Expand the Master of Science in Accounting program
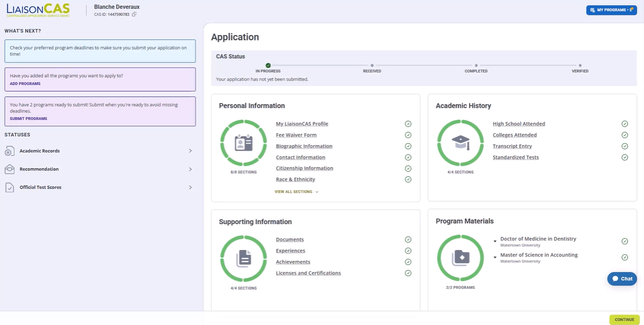The image size is (644, 325). (495, 257)
